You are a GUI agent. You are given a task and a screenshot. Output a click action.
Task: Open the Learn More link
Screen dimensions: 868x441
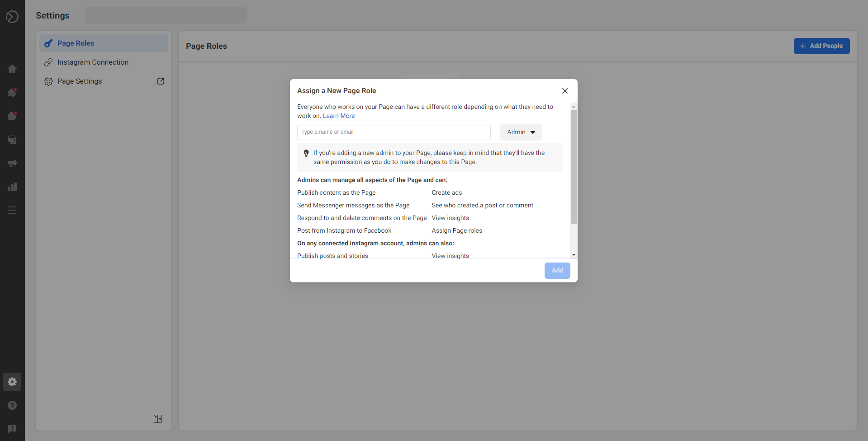(339, 116)
